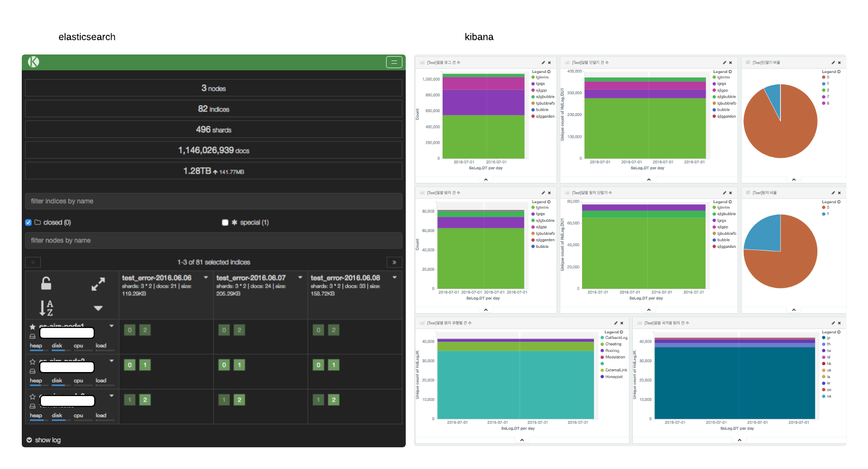
Task: Click the empty star on the second node row
Action: tap(33, 362)
